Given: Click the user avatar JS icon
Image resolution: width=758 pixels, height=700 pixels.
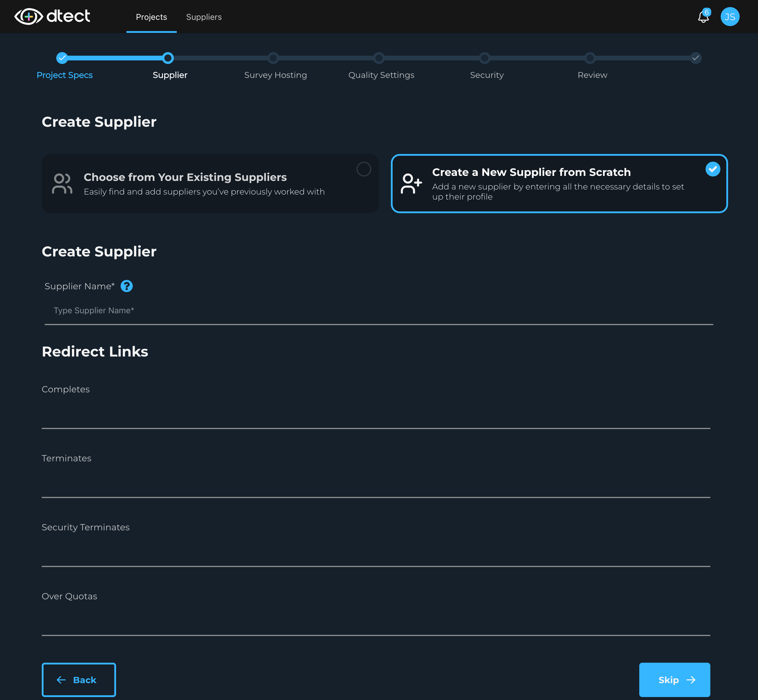Looking at the screenshot, I should (730, 17).
